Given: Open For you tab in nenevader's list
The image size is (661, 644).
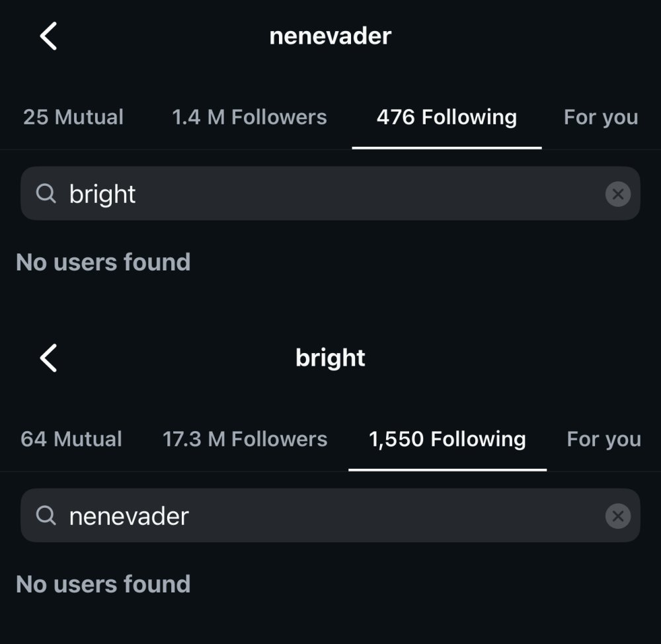Looking at the screenshot, I should (600, 117).
